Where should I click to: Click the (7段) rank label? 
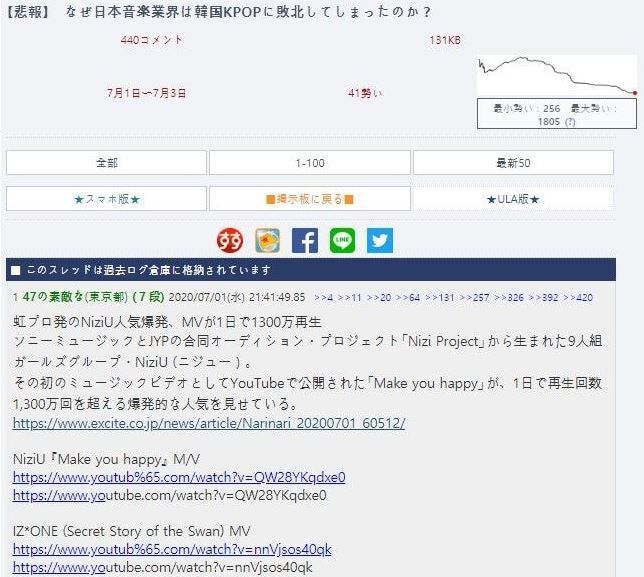coord(149,297)
